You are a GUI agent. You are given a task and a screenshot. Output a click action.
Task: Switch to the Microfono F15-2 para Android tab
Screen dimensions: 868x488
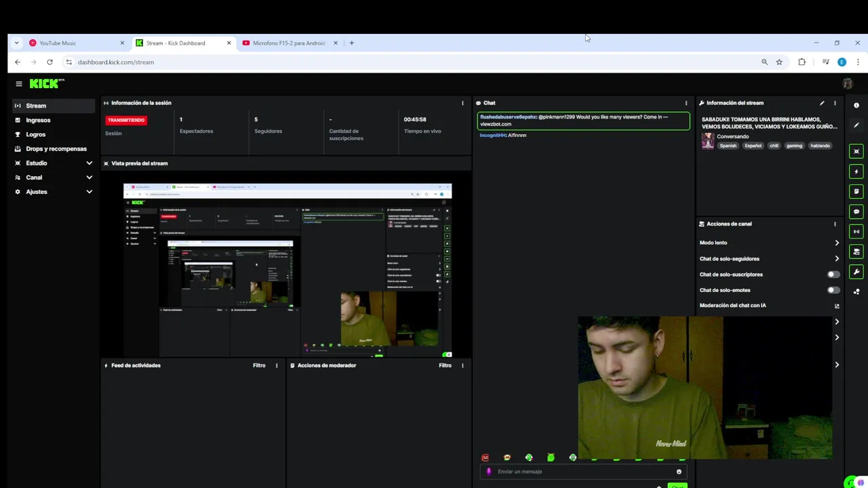(288, 43)
